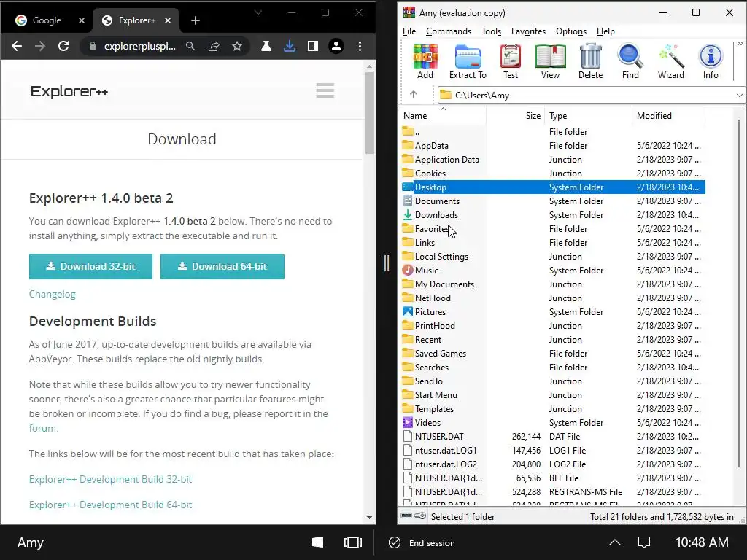Switch to the Google tab
The width and height of the screenshot is (747, 560).
point(46,20)
